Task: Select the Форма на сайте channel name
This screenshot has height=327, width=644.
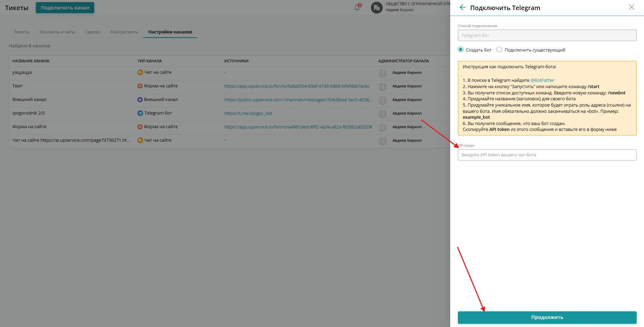Action: (x=29, y=127)
